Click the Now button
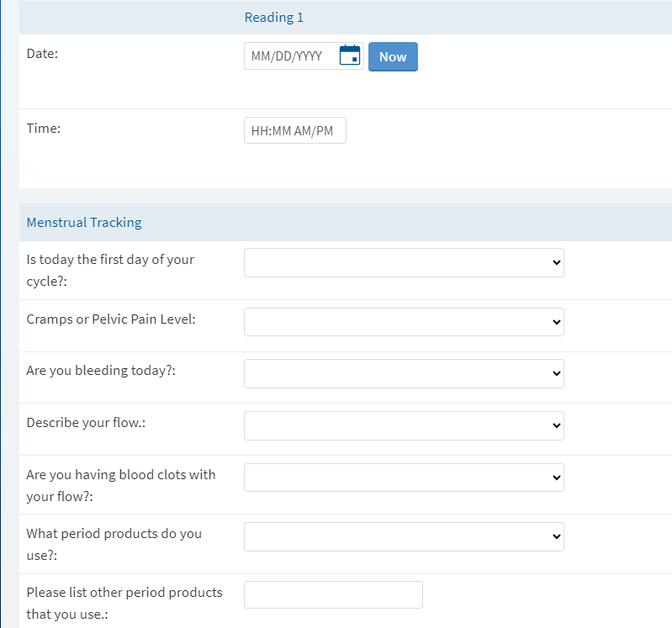The height and width of the screenshot is (628, 672). tap(393, 56)
